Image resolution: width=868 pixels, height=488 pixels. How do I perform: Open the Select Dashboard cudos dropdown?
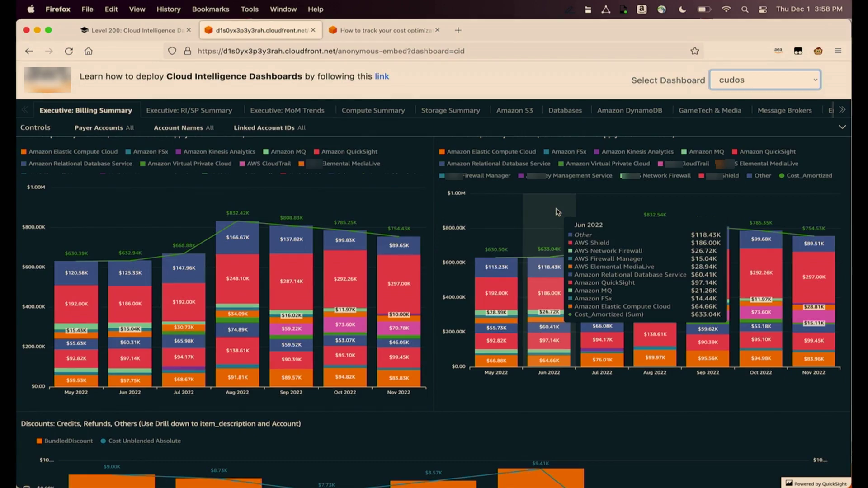click(x=765, y=80)
